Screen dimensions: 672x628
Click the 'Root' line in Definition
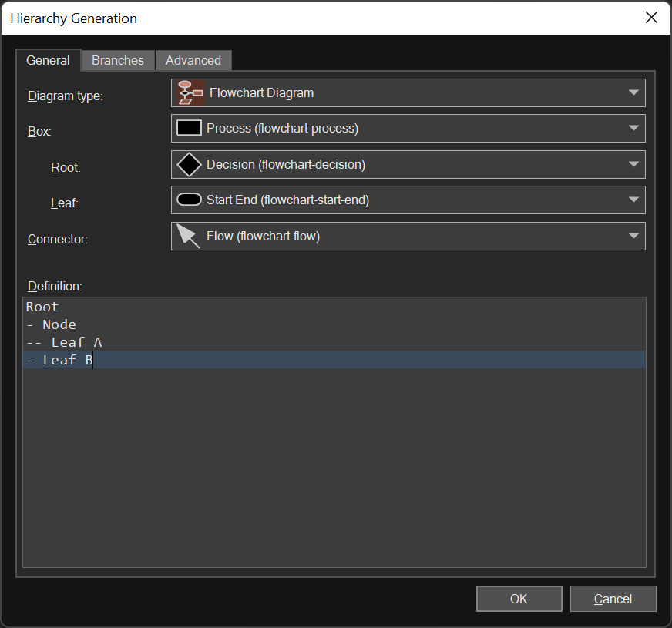[42, 307]
